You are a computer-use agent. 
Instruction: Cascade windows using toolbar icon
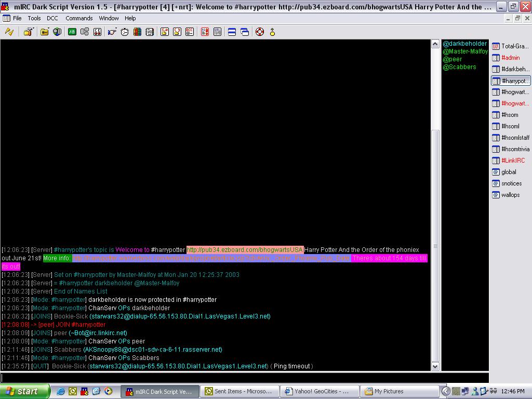pyautogui.click(x=245, y=32)
